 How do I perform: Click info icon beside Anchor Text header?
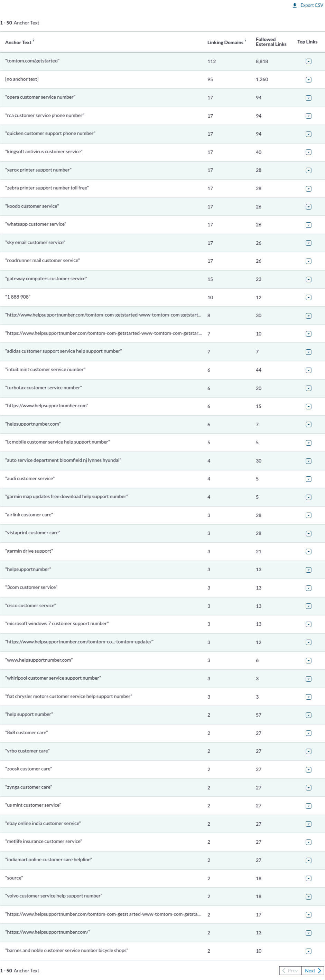tap(34, 40)
